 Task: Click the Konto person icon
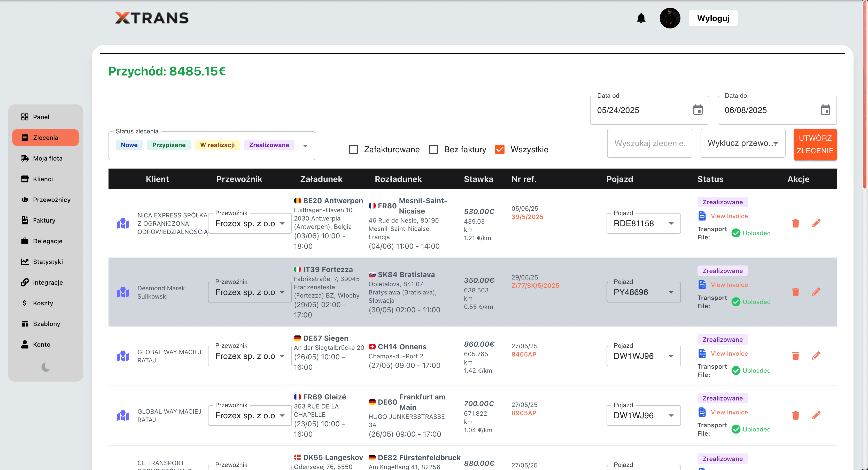coord(25,344)
